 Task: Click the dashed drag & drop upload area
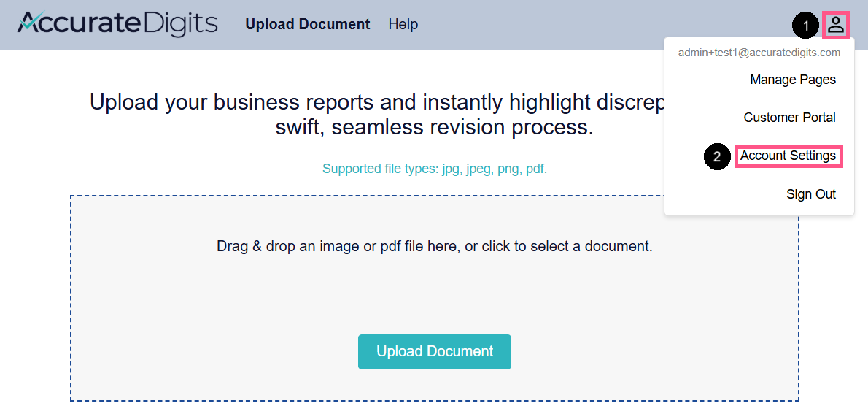435,298
